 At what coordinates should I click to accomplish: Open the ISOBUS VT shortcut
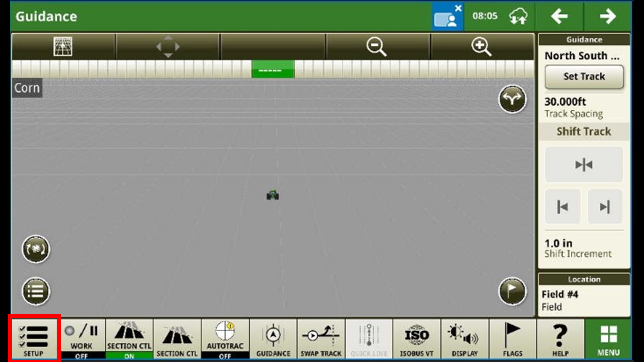pyautogui.click(x=417, y=338)
